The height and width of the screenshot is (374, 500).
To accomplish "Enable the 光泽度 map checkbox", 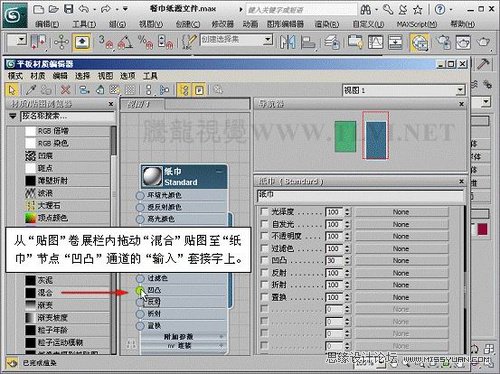I will tap(264, 212).
